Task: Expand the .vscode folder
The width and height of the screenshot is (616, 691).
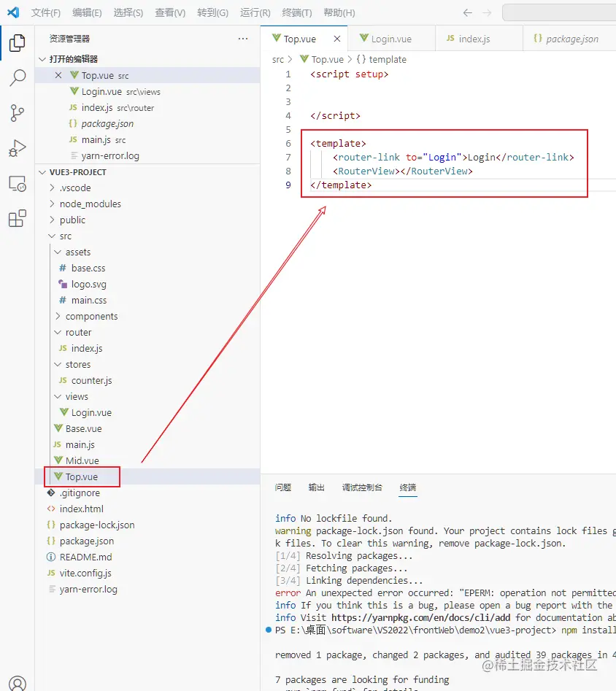Action: (x=147, y=188)
